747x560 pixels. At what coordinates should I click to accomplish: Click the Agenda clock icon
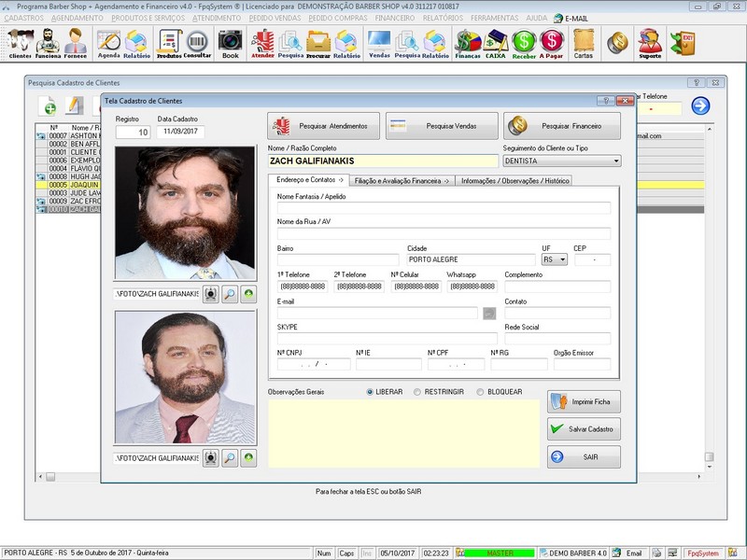[109, 43]
